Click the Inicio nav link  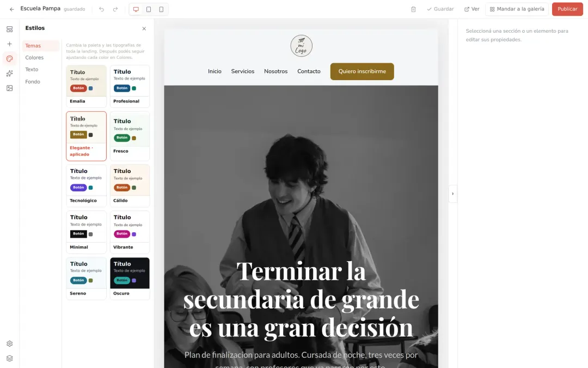coord(215,71)
